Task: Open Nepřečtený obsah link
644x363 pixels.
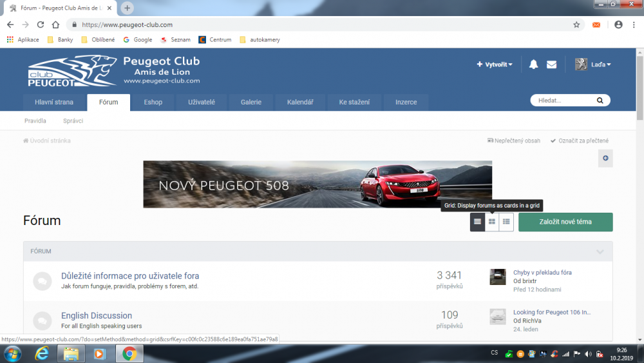Action: click(x=514, y=141)
